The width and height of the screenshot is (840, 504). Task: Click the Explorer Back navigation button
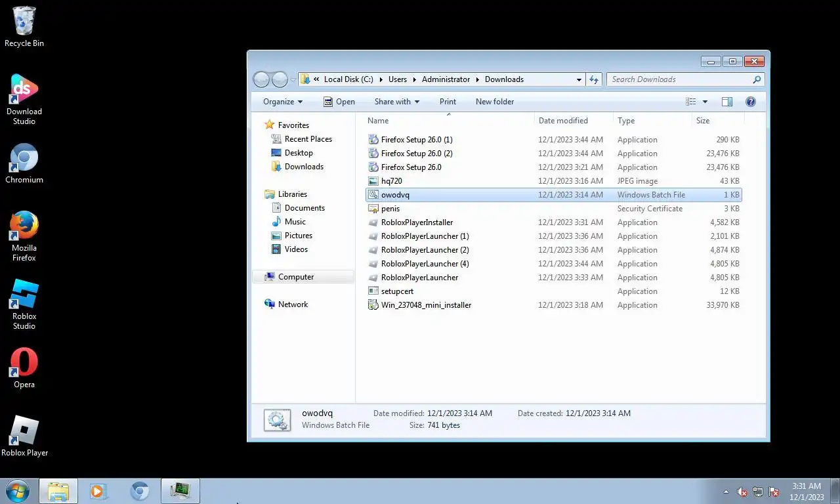pyautogui.click(x=261, y=79)
